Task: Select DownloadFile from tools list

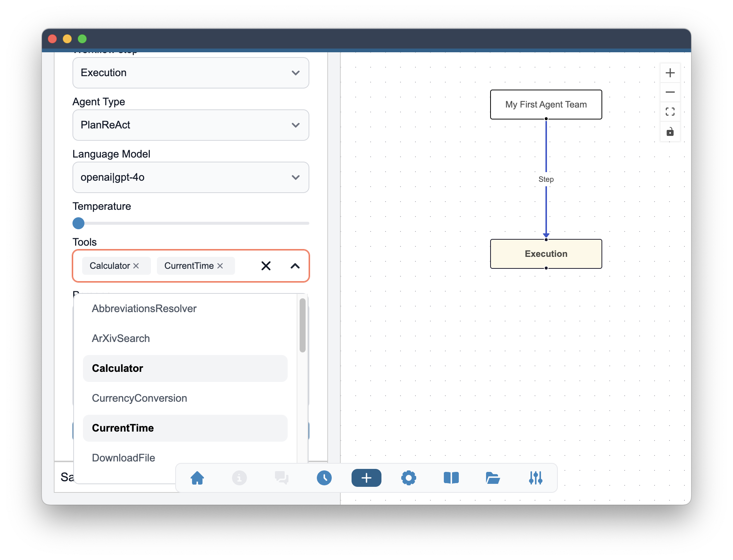Action: coord(185,458)
